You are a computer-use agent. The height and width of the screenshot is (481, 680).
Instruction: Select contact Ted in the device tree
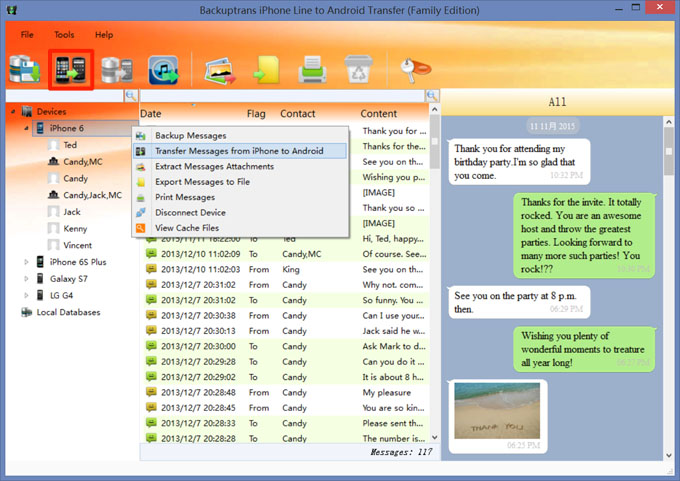[x=70, y=145]
